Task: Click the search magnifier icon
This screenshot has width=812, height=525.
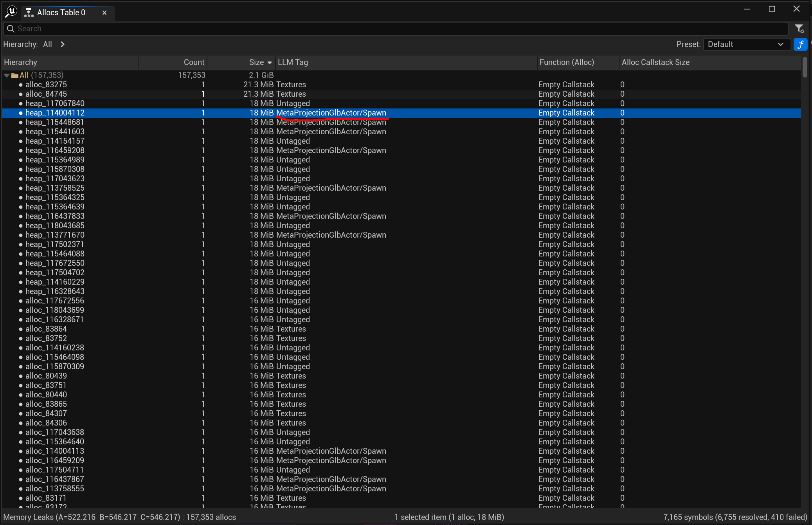Action: (x=11, y=29)
